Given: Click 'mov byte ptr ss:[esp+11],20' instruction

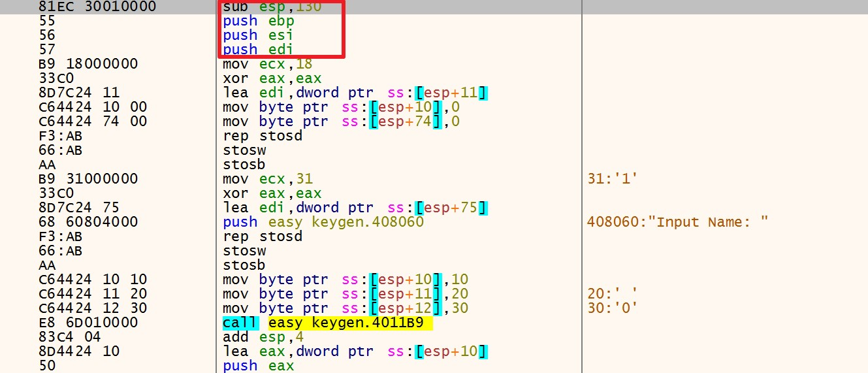Looking at the screenshot, I should (x=346, y=294).
